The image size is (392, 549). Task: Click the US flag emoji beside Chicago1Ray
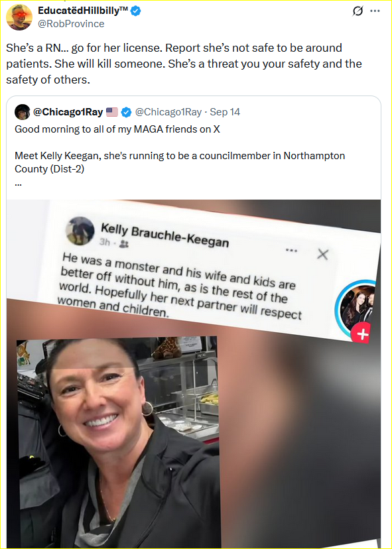click(x=111, y=112)
